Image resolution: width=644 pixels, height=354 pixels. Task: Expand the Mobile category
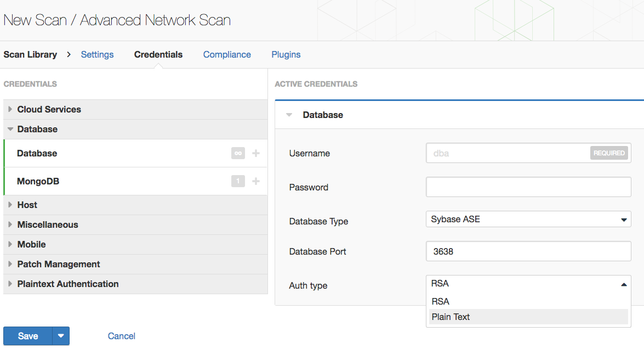[x=135, y=244]
